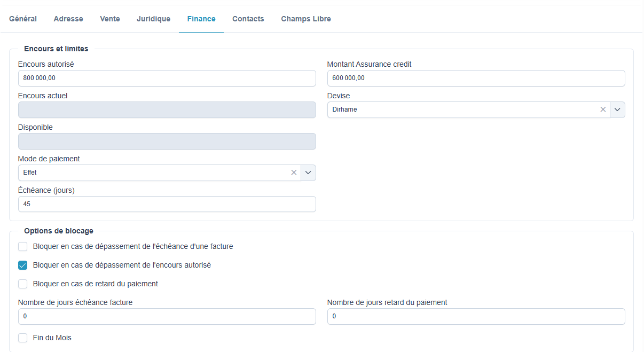This screenshot has width=644, height=352.
Task: Open the Adresse tab
Action: [68, 19]
